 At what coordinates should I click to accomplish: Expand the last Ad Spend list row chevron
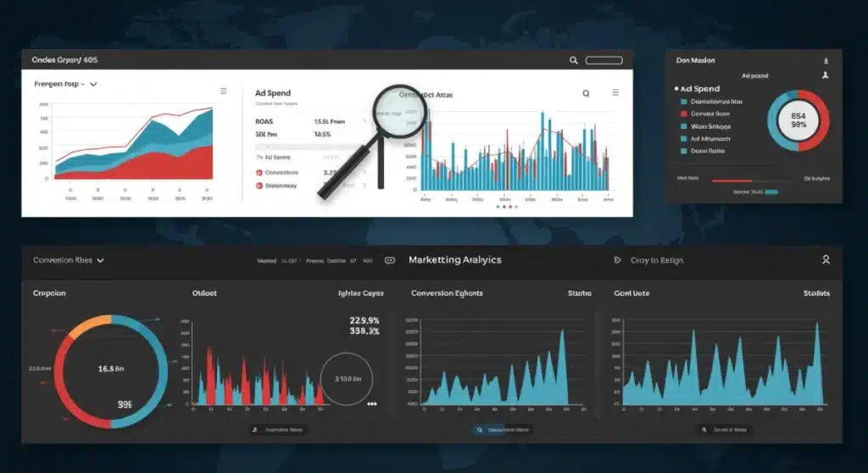[x=364, y=185]
